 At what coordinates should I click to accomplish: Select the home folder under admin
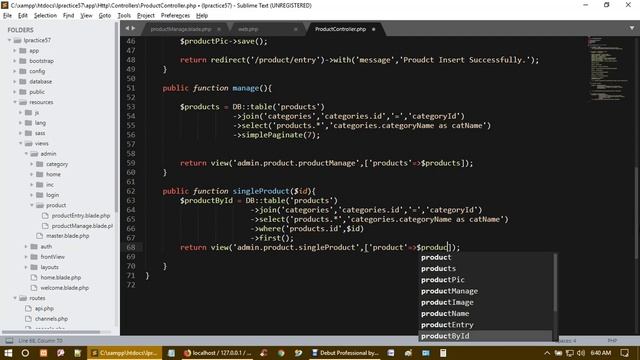tap(53, 174)
